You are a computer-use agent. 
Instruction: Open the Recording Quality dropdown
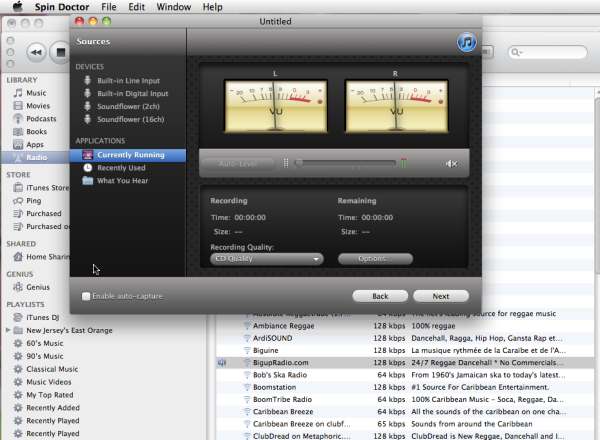[x=267, y=259]
